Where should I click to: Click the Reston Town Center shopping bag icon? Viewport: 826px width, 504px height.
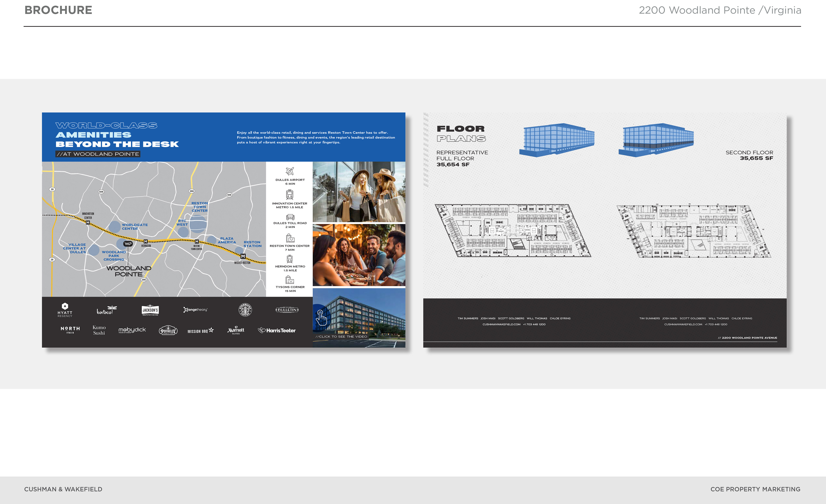point(290,238)
